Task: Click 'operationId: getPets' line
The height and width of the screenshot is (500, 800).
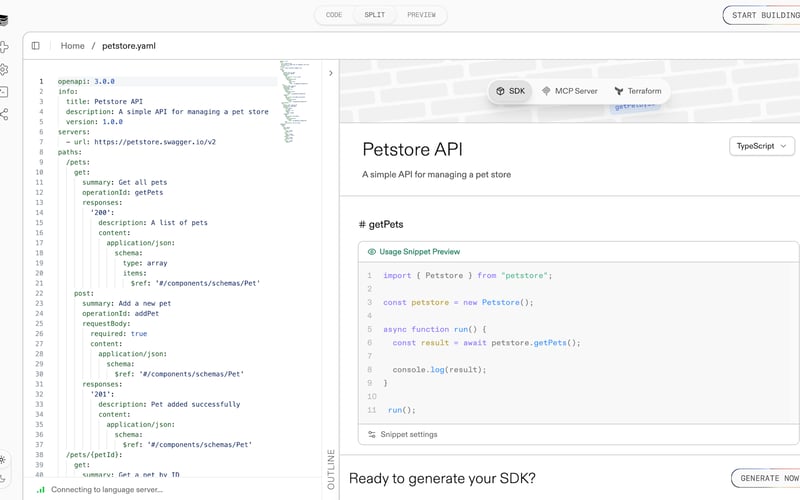Action: 122,192
